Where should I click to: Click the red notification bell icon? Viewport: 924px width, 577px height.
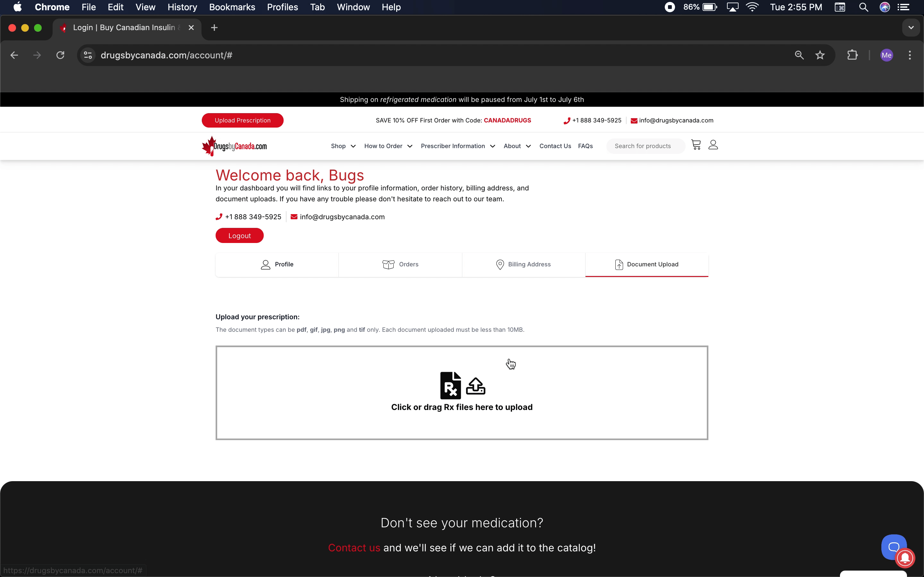905,558
